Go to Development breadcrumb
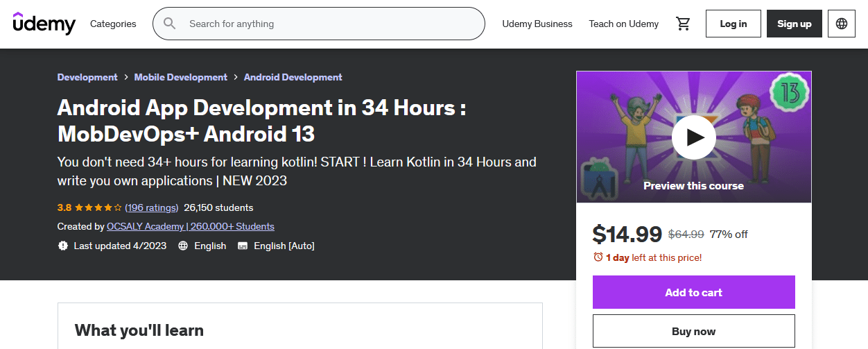Viewport: 868px width, 349px height. pos(87,77)
